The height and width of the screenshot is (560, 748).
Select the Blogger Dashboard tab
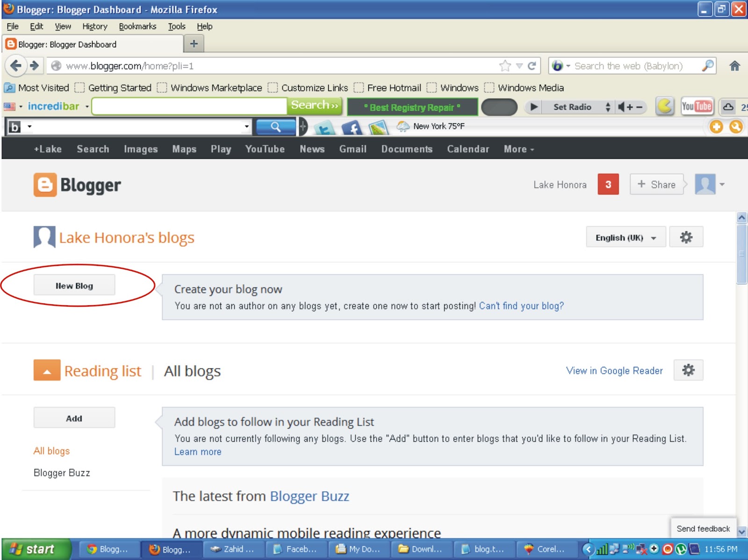click(92, 44)
